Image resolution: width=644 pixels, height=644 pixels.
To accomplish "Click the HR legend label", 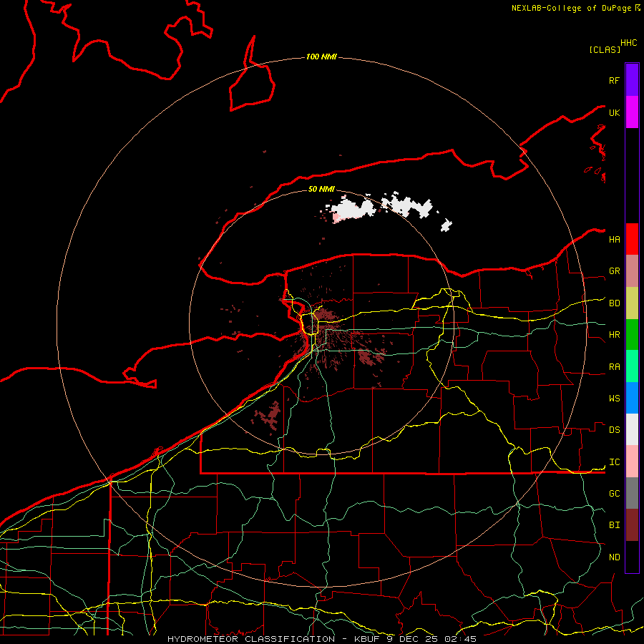I will click(x=614, y=335).
